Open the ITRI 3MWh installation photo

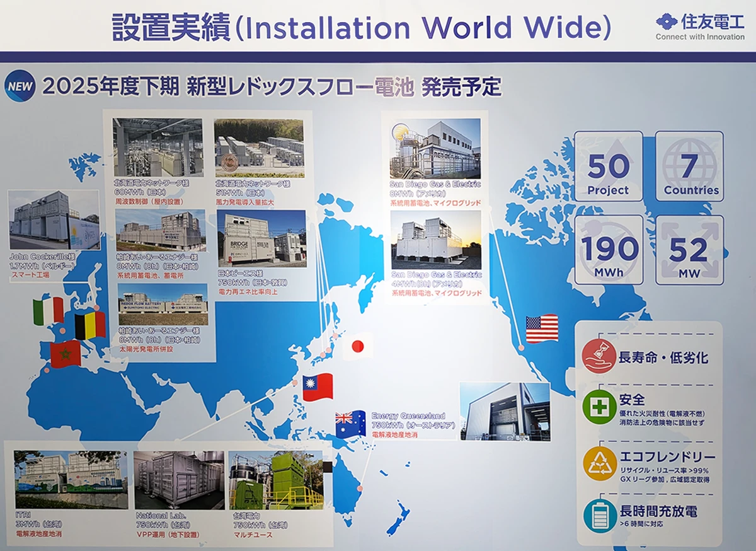click(71, 480)
